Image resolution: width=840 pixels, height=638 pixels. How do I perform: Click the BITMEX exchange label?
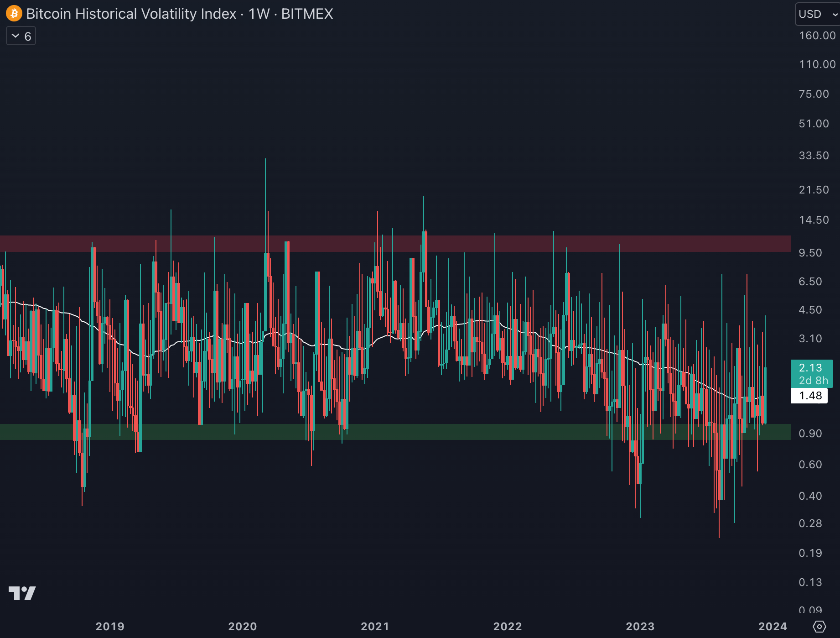tap(307, 14)
